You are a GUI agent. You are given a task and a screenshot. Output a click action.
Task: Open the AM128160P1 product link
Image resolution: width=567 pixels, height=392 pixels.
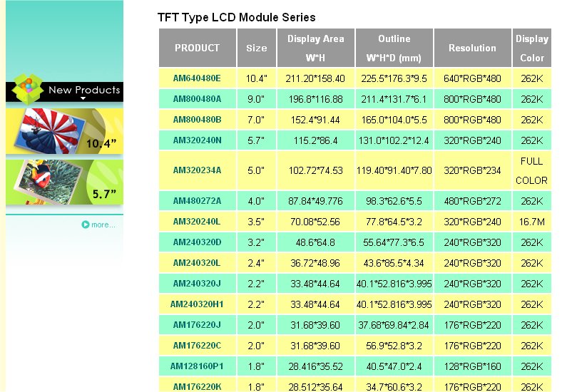coord(197,366)
